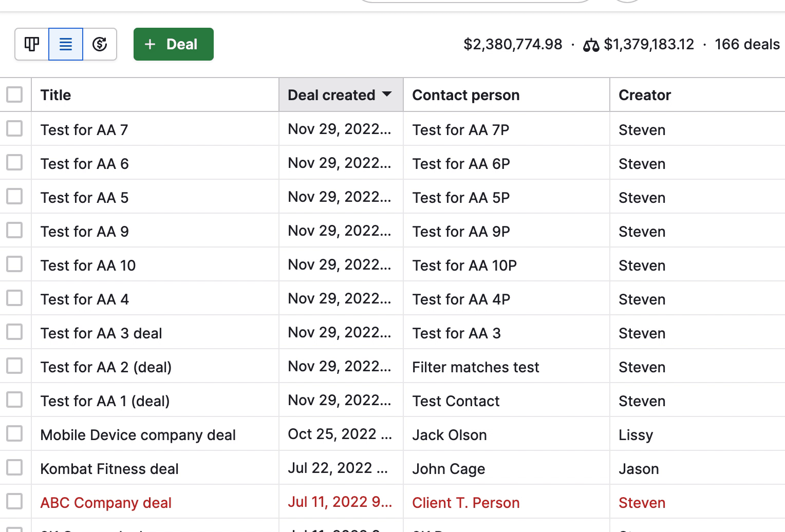Open the forecast view icon
This screenshot has height=532, width=785.
tap(100, 44)
